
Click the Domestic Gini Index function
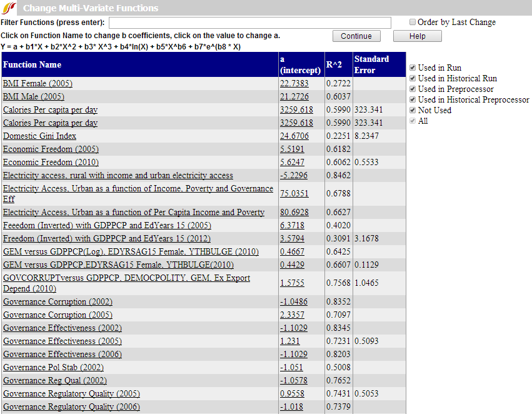pyautogui.click(x=39, y=136)
